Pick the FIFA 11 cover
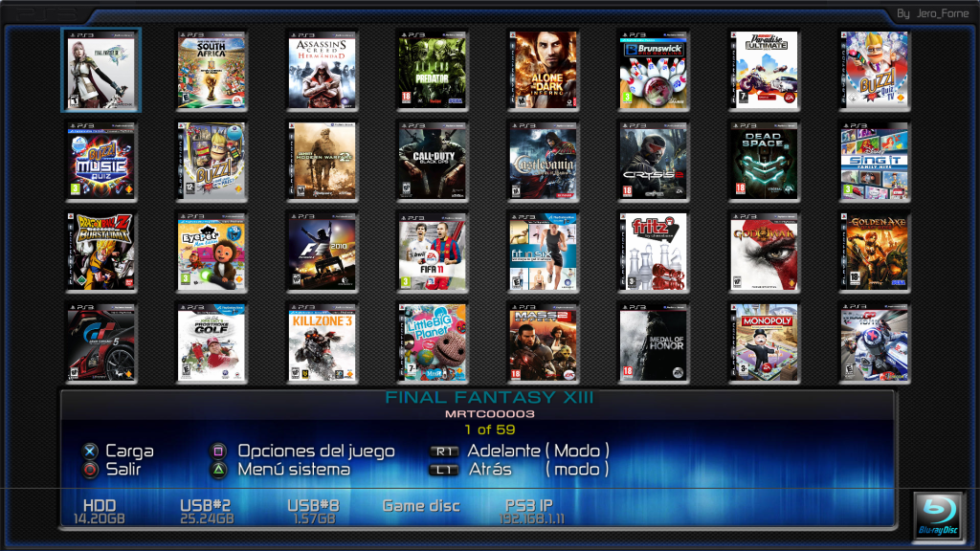 click(433, 252)
